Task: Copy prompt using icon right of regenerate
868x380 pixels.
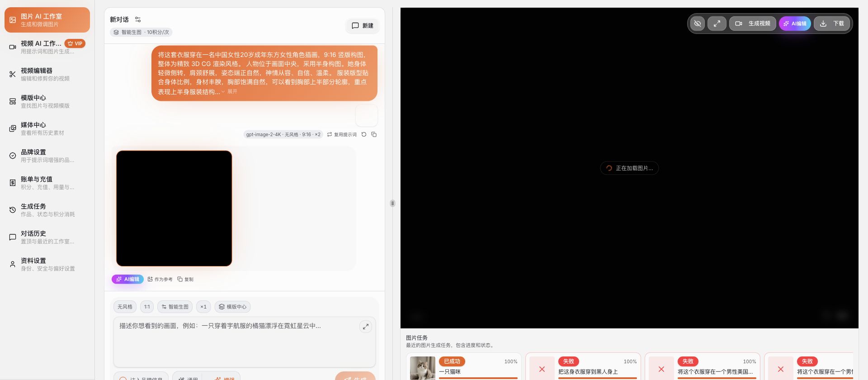Action: [x=374, y=134]
